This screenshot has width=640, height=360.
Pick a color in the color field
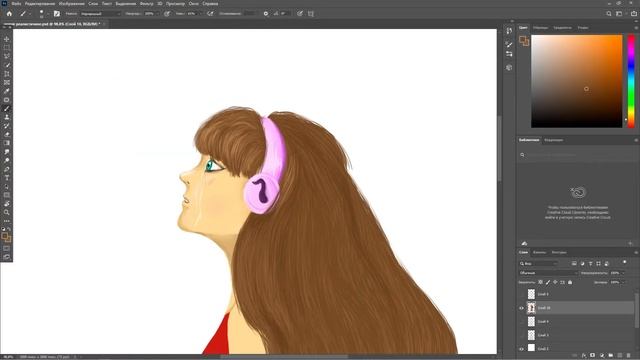click(577, 81)
